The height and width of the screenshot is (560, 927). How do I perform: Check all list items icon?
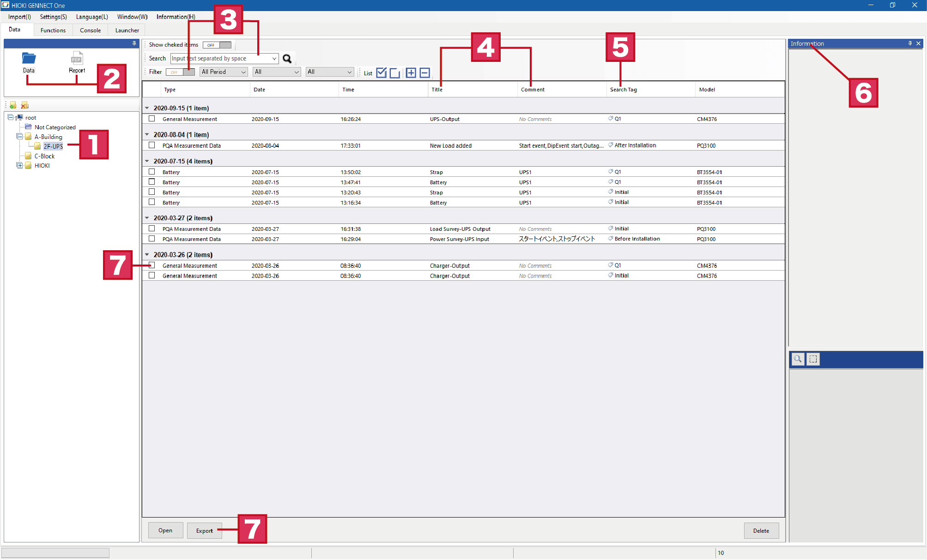[381, 73]
